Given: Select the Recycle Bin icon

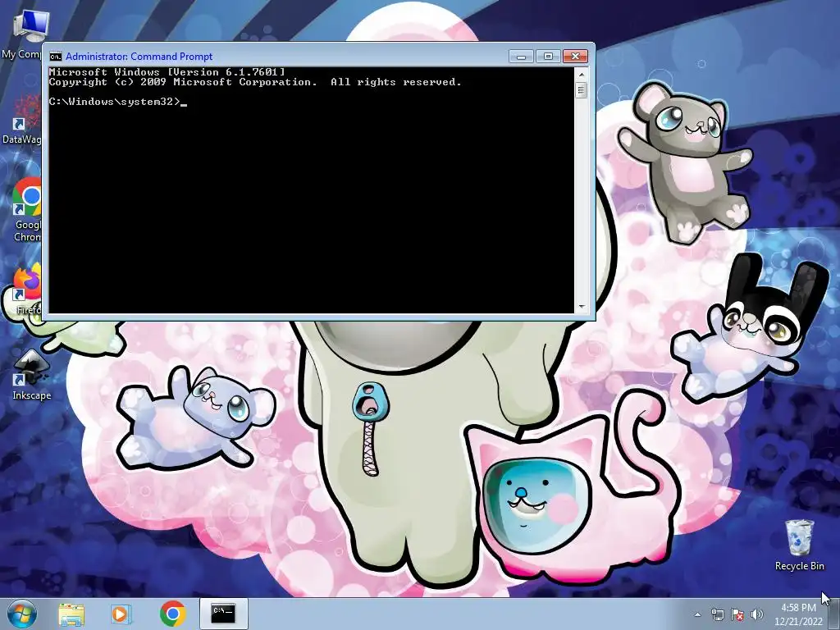Looking at the screenshot, I should click(x=799, y=545).
